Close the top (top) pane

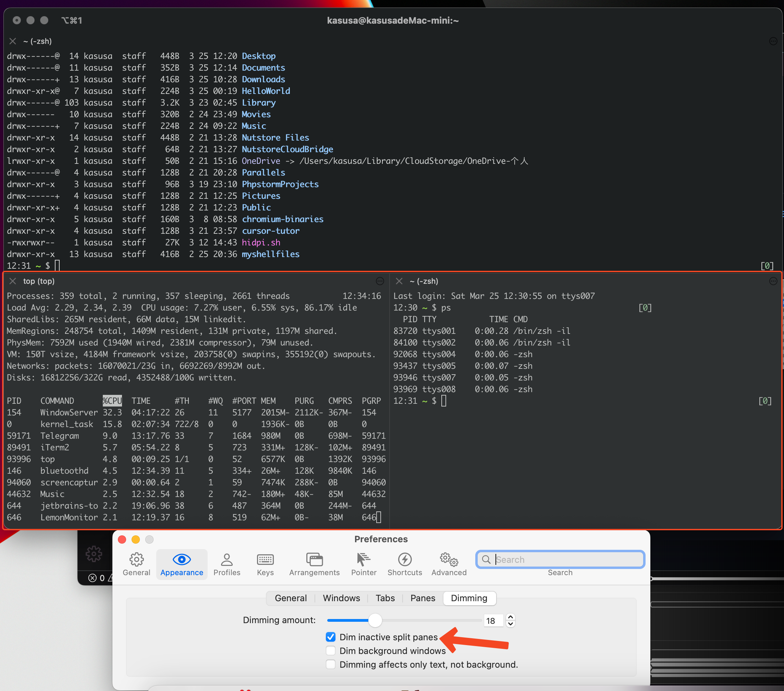(13, 281)
